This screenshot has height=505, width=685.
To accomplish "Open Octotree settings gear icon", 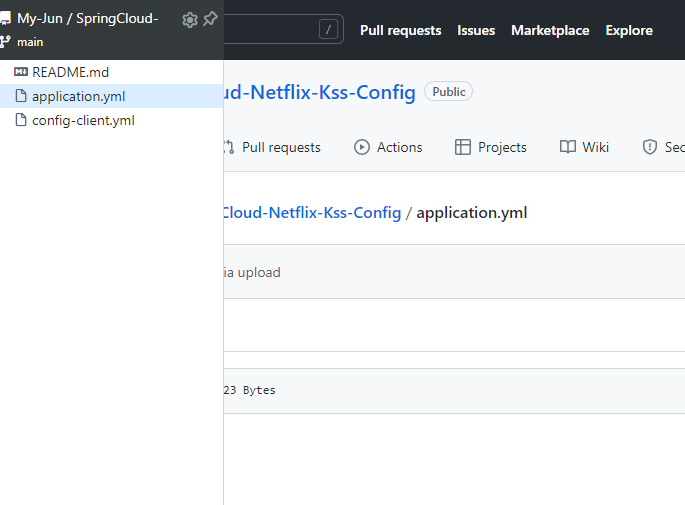I will (190, 20).
